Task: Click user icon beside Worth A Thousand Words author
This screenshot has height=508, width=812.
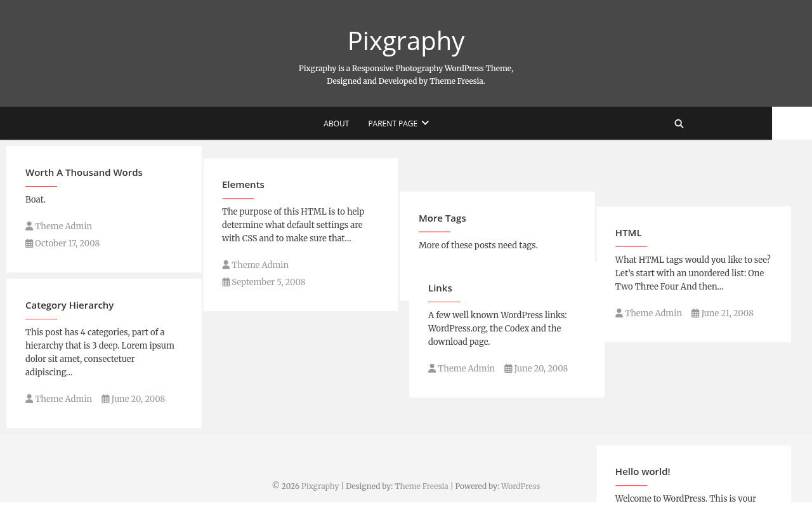Action: (29, 226)
